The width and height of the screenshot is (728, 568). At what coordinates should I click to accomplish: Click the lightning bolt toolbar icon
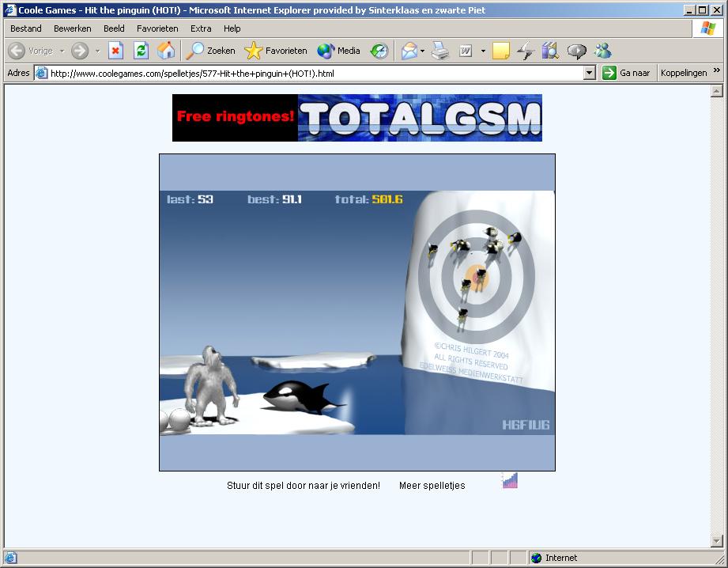click(x=525, y=51)
